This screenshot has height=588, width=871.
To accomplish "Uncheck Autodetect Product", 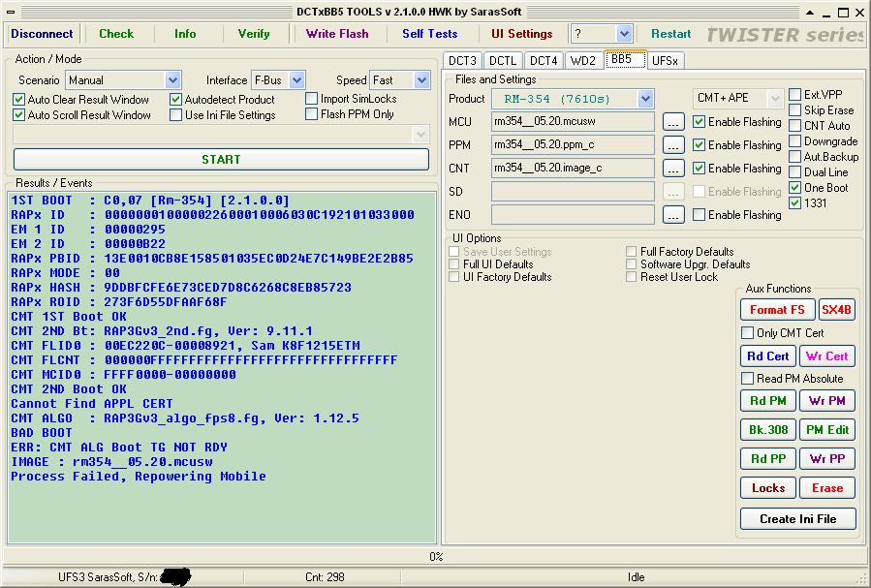I will tap(176, 100).
